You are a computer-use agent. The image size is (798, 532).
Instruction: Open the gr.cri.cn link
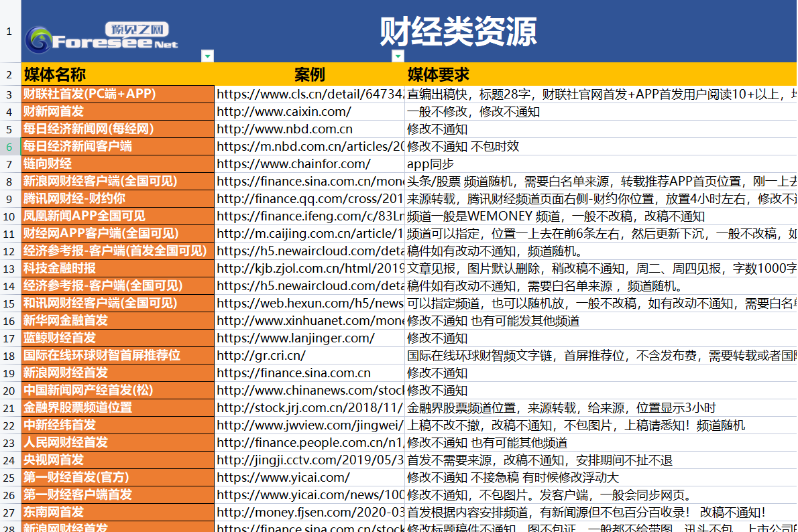click(261, 355)
